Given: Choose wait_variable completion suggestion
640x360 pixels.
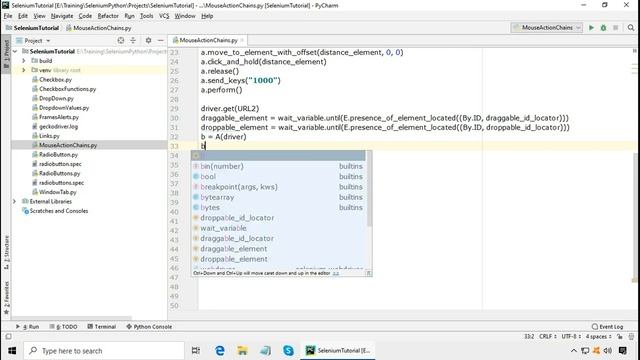Looking at the screenshot, I should tap(278, 228).
